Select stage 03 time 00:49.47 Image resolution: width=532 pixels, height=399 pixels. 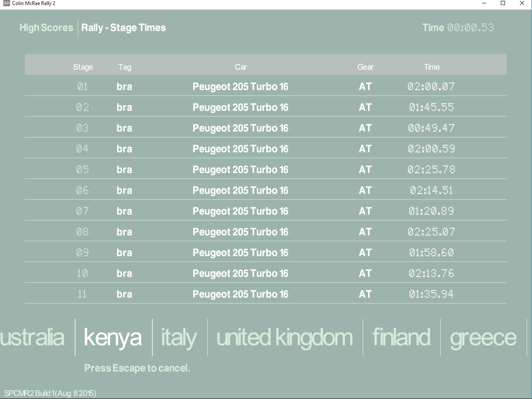click(x=431, y=128)
